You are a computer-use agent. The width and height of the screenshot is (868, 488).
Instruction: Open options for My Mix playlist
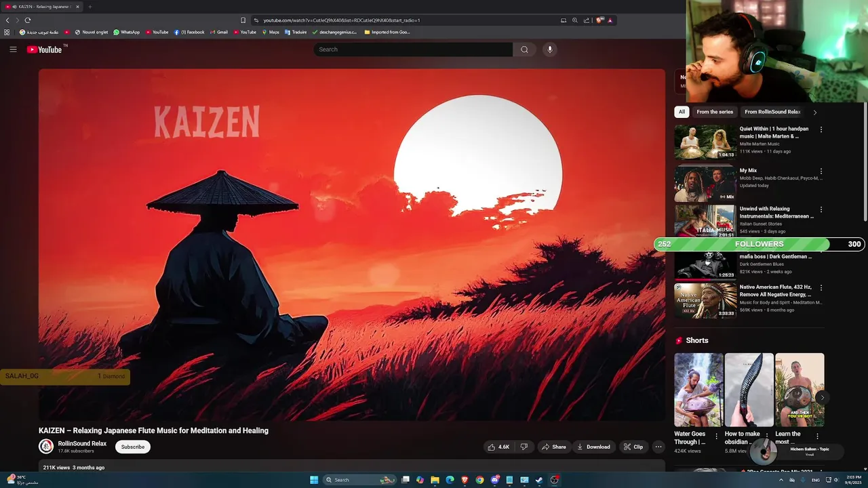(x=821, y=171)
